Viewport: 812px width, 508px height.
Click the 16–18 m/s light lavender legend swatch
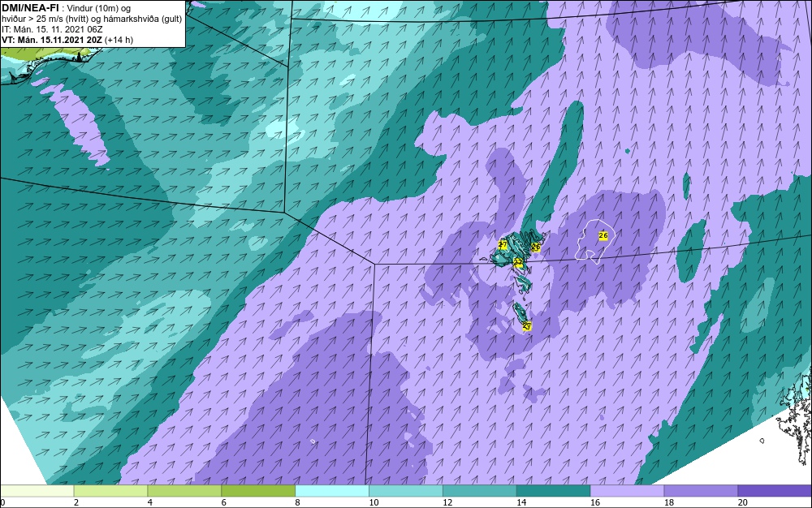click(627, 491)
